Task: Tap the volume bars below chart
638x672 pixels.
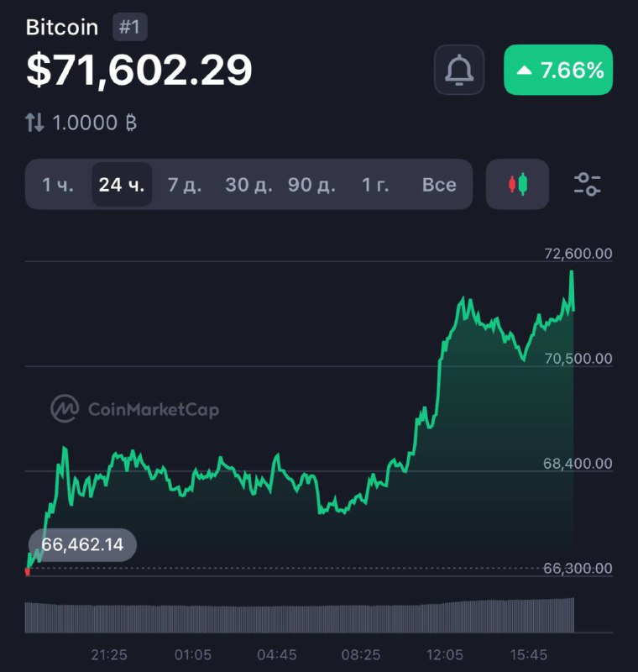Action: 300,617
